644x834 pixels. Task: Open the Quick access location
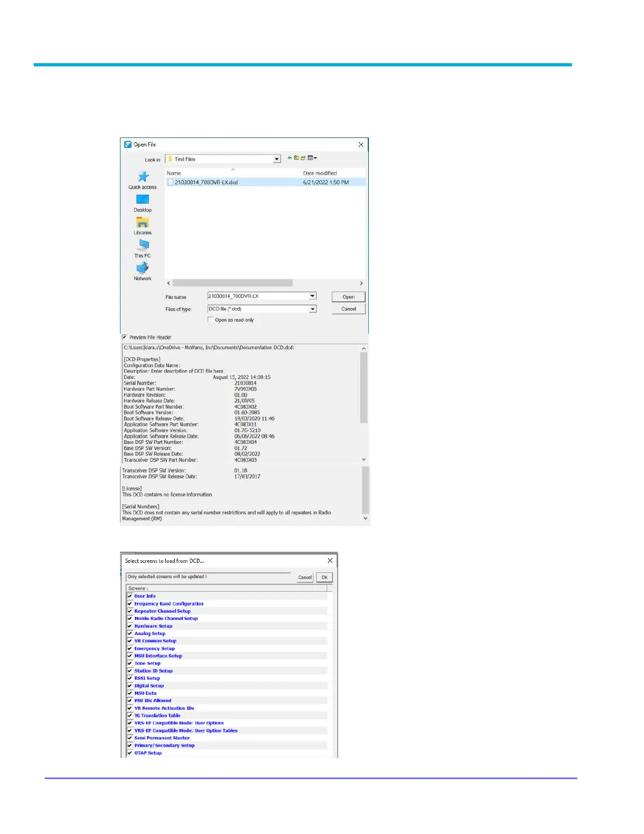tap(143, 180)
